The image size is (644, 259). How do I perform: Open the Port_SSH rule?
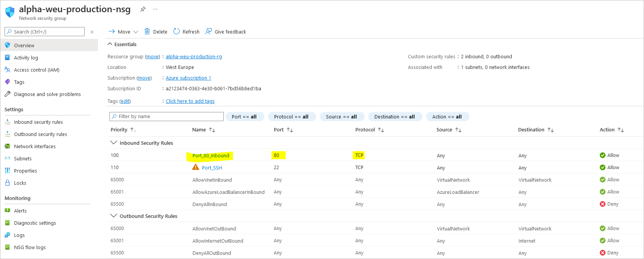point(212,168)
